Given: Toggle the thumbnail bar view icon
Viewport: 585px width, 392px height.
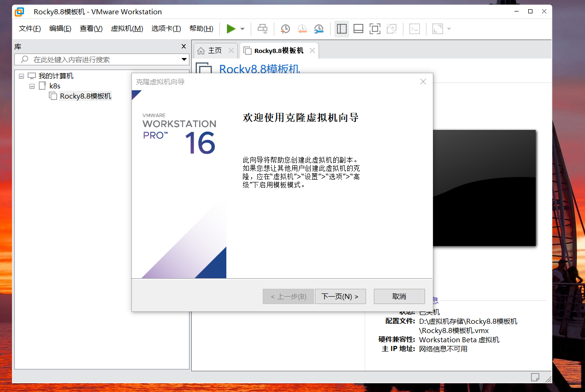Looking at the screenshot, I should click(x=358, y=29).
